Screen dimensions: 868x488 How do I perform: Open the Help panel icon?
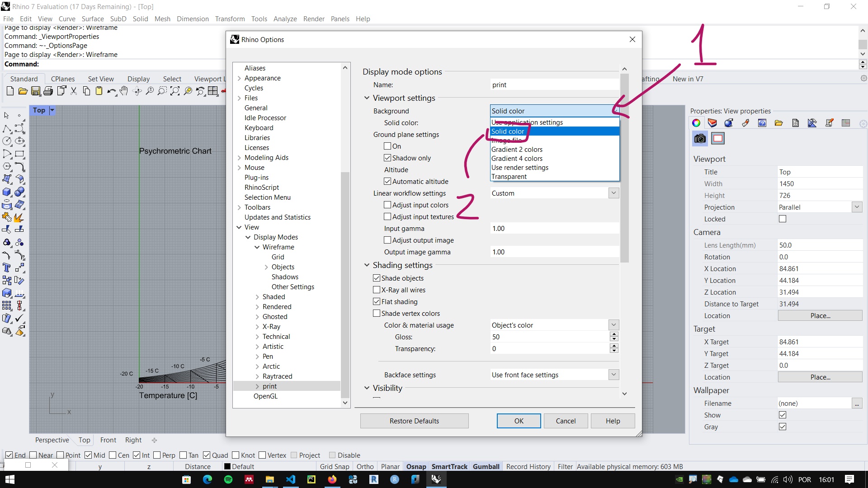[762, 123]
